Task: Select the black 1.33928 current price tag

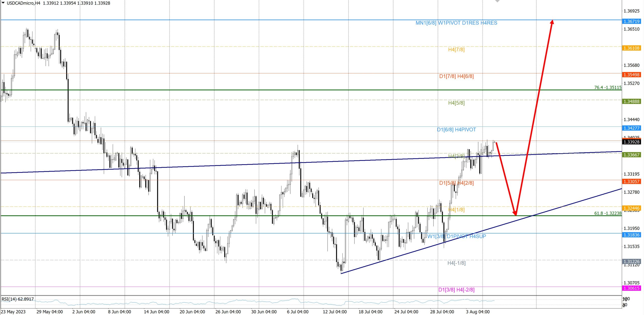Action: 631,142
